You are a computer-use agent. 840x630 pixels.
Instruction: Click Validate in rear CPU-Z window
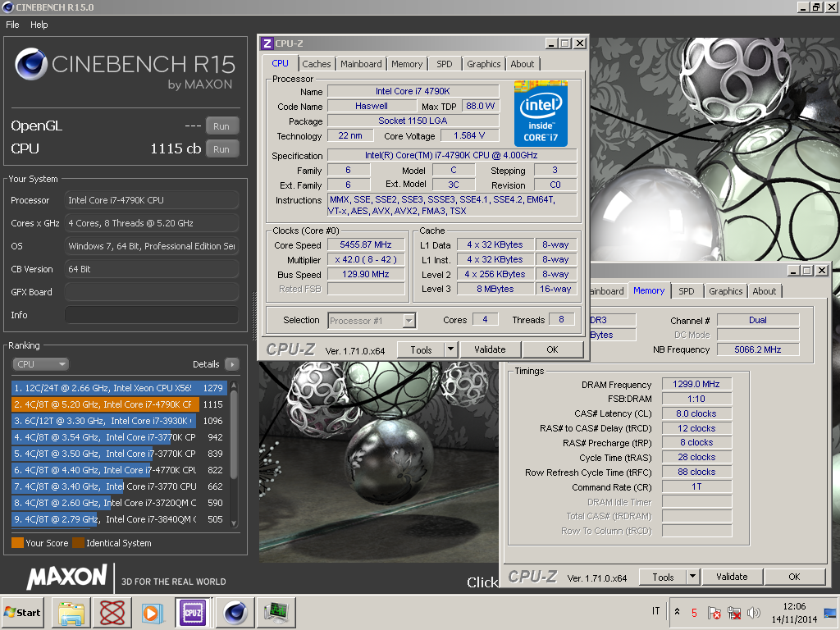732,577
